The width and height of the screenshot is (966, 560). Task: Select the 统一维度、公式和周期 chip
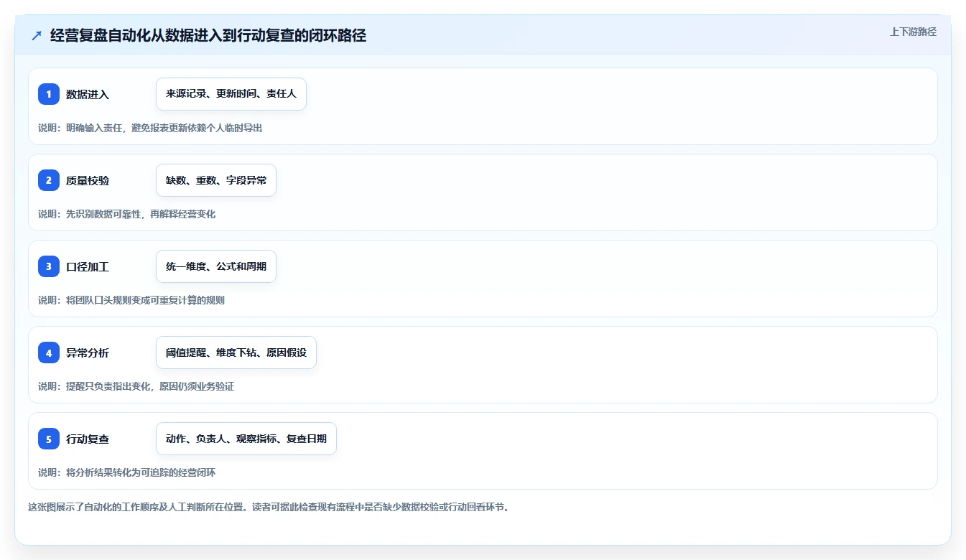[x=216, y=266]
